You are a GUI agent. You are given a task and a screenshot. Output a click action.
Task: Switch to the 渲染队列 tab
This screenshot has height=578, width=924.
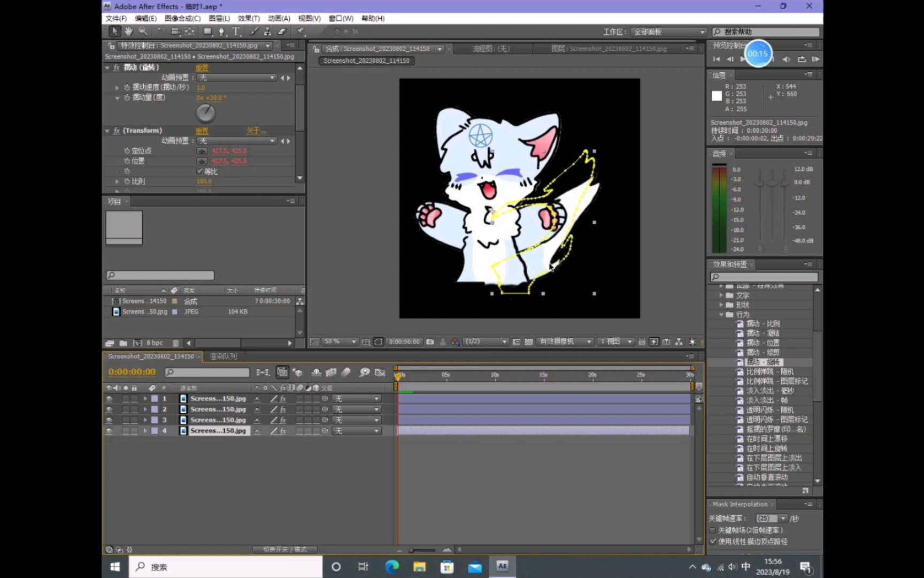(224, 356)
